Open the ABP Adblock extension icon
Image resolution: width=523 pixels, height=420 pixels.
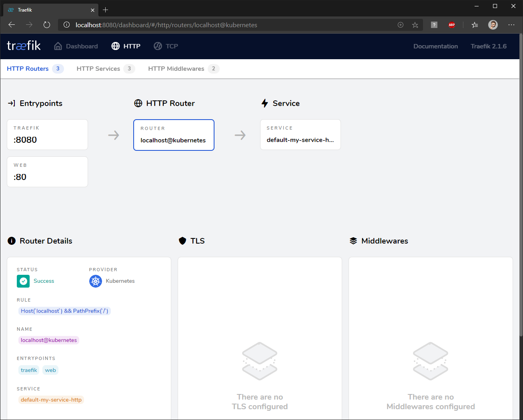(x=452, y=25)
